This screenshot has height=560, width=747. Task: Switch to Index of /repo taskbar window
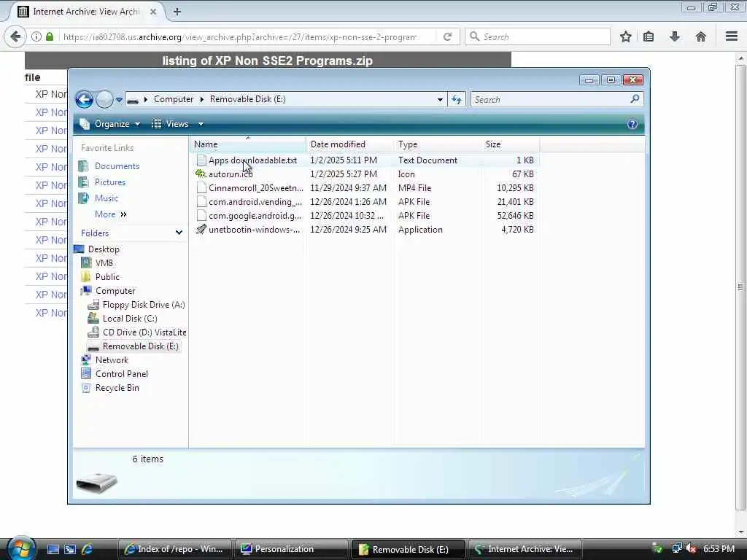tap(174, 549)
